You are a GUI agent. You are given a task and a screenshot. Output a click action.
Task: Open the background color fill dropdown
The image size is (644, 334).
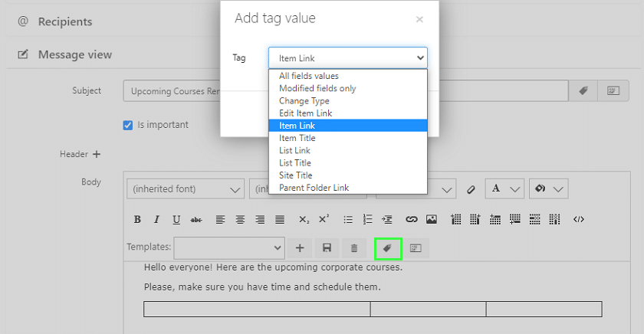coord(549,188)
